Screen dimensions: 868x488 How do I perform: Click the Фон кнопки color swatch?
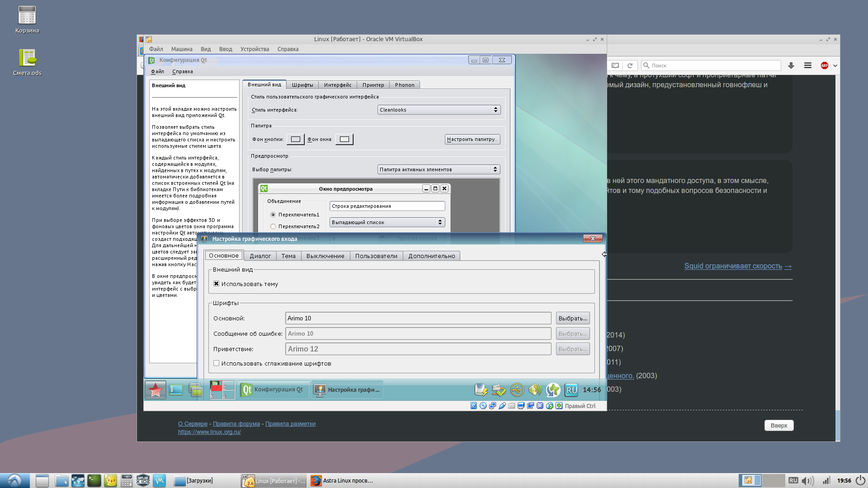tap(296, 139)
